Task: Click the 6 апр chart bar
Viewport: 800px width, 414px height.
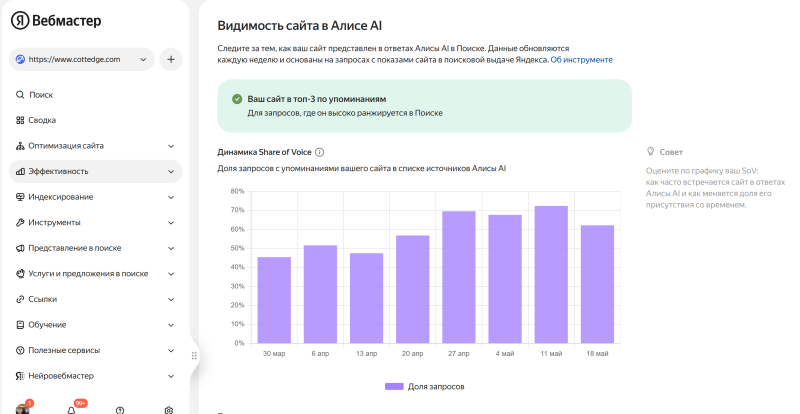Action: [x=320, y=295]
